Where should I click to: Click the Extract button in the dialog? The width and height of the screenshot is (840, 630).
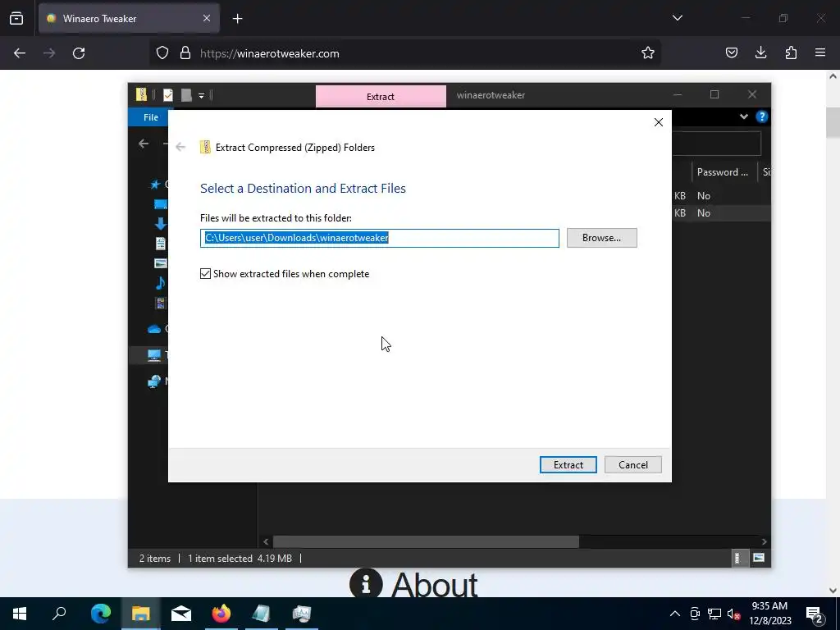568,464
